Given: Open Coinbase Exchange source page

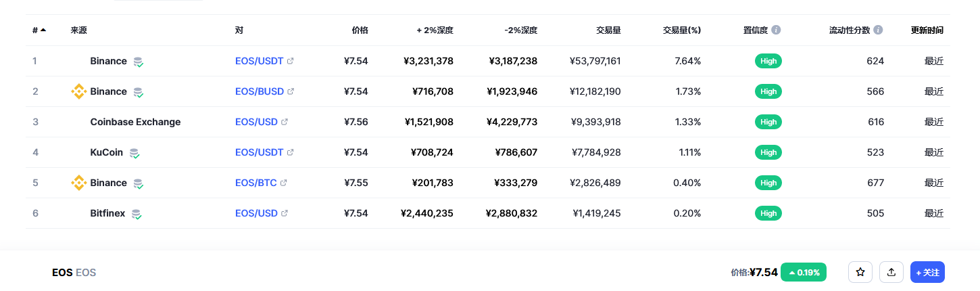Looking at the screenshot, I should click(x=135, y=122).
